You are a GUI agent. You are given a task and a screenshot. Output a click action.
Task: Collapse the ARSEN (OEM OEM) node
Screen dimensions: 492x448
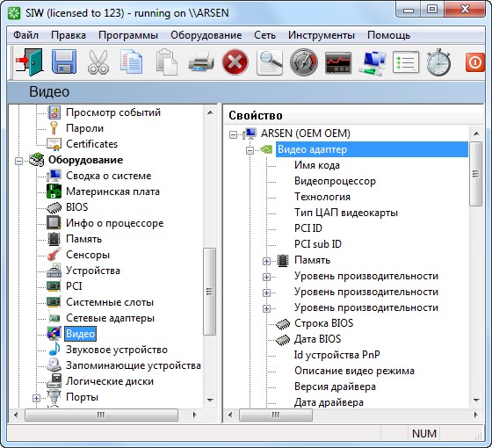233,135
